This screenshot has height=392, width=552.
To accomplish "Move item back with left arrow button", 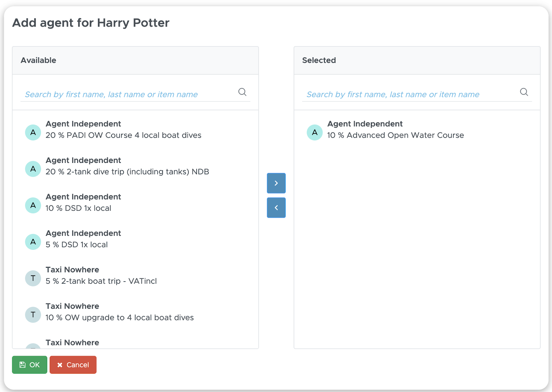I will [276, 207].
